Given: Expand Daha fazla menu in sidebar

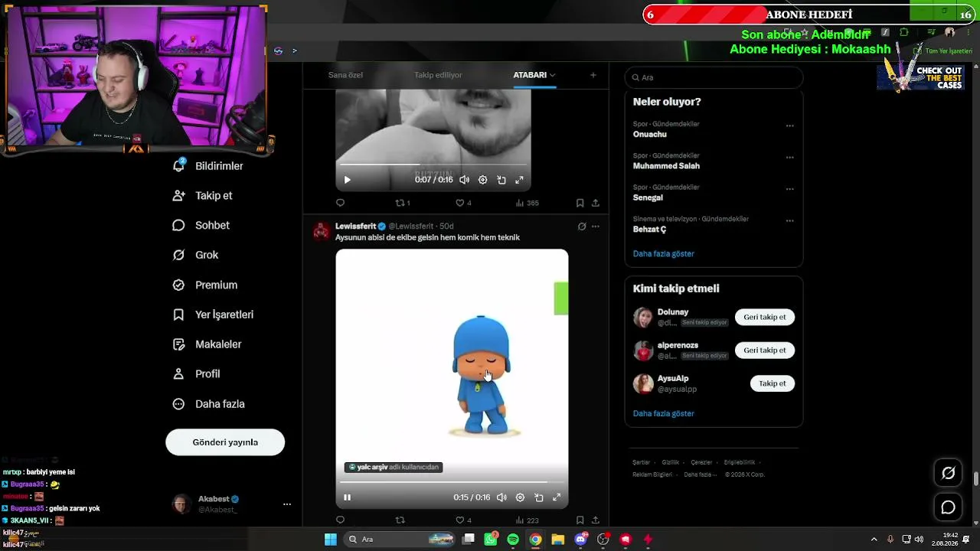Looking at the screenshot, I should point(208,404).
